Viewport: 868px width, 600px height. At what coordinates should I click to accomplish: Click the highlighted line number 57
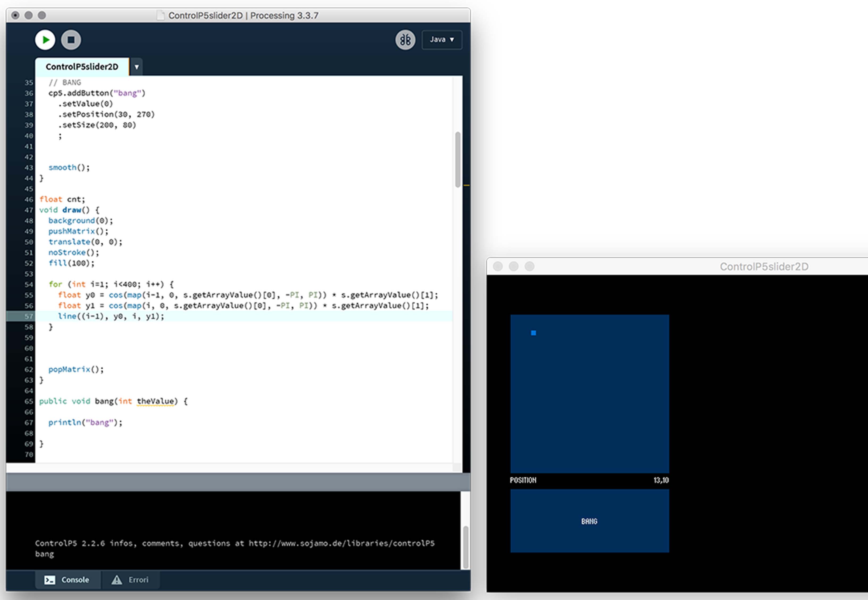[28, 316]
